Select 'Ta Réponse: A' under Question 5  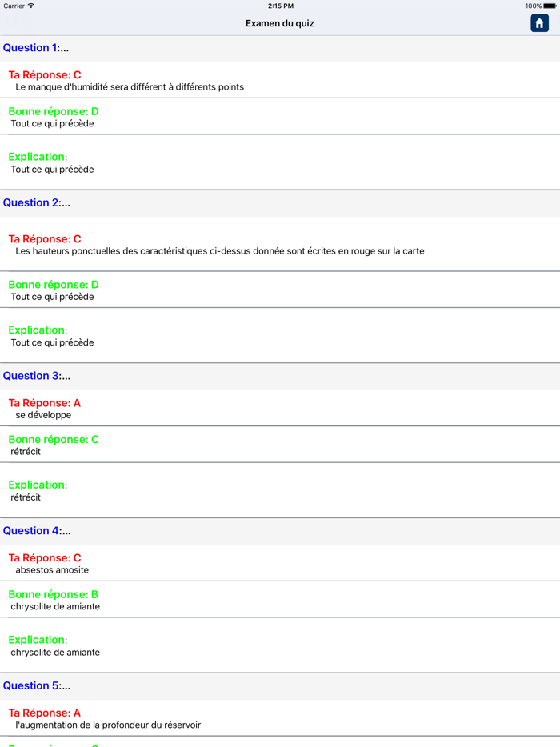coord(45,713)
